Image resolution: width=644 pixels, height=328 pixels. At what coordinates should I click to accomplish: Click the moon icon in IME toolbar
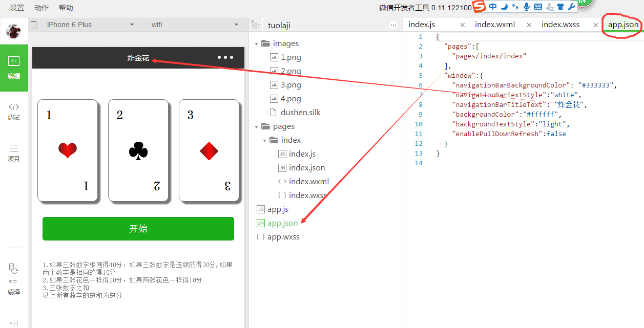(x=504, y=7)
